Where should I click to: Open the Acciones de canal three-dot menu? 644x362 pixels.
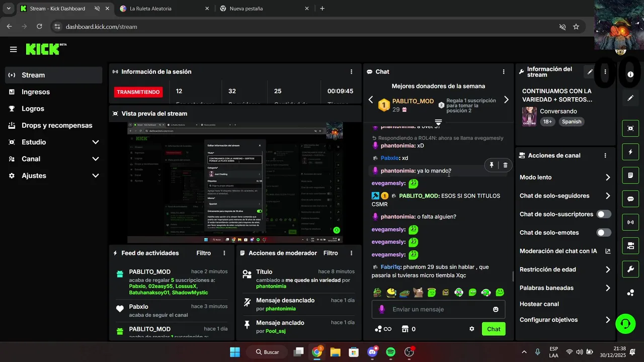coord(605,156)
